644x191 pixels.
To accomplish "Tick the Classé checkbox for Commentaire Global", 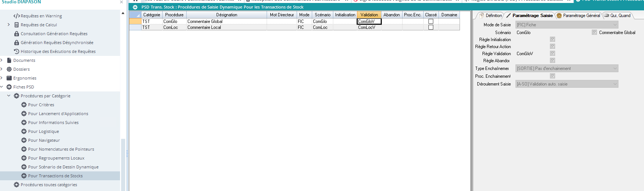I will coord(431,21).
